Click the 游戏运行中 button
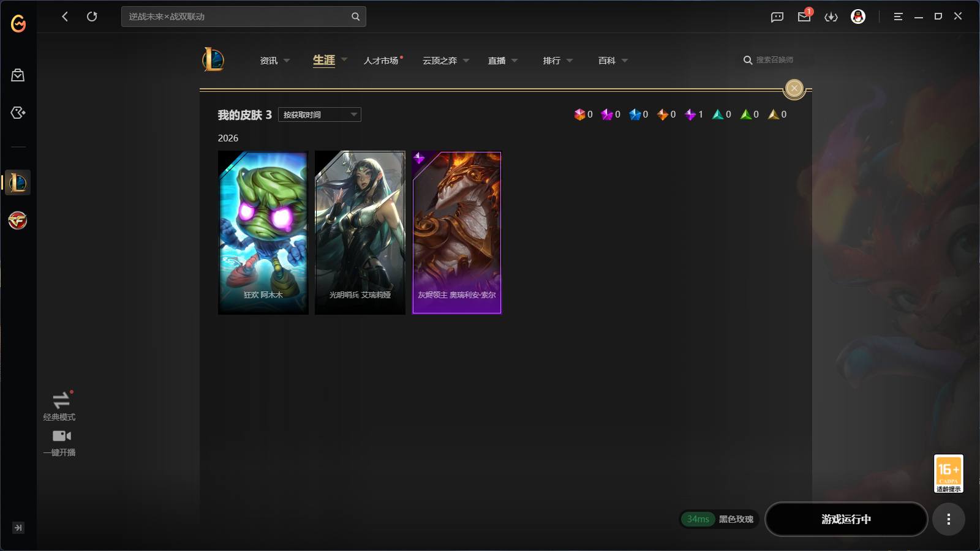Viewport: 980px width, 551px height. tap(846, 519)
